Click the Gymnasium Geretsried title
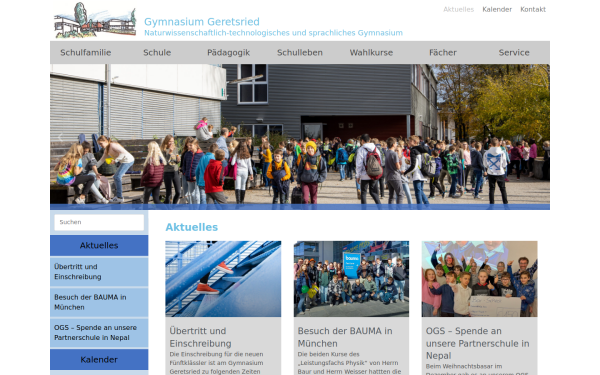This screenshot has height=375, width=600. 202,22
